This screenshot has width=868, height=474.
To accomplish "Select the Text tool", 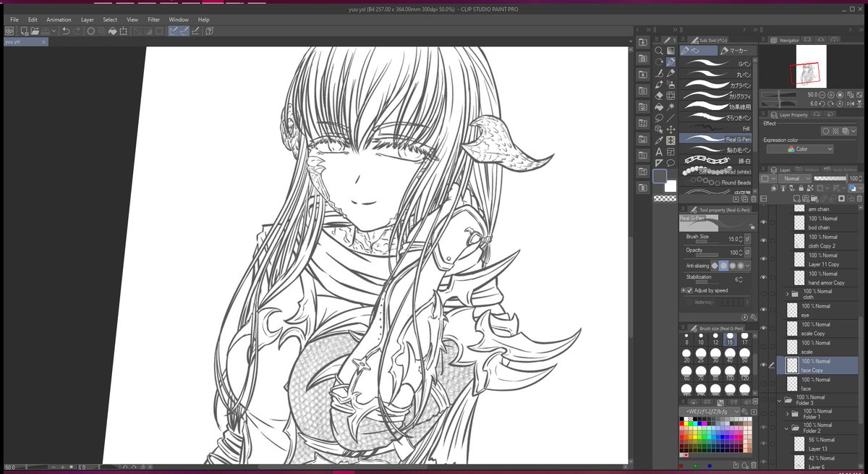I will pos(660,152).
